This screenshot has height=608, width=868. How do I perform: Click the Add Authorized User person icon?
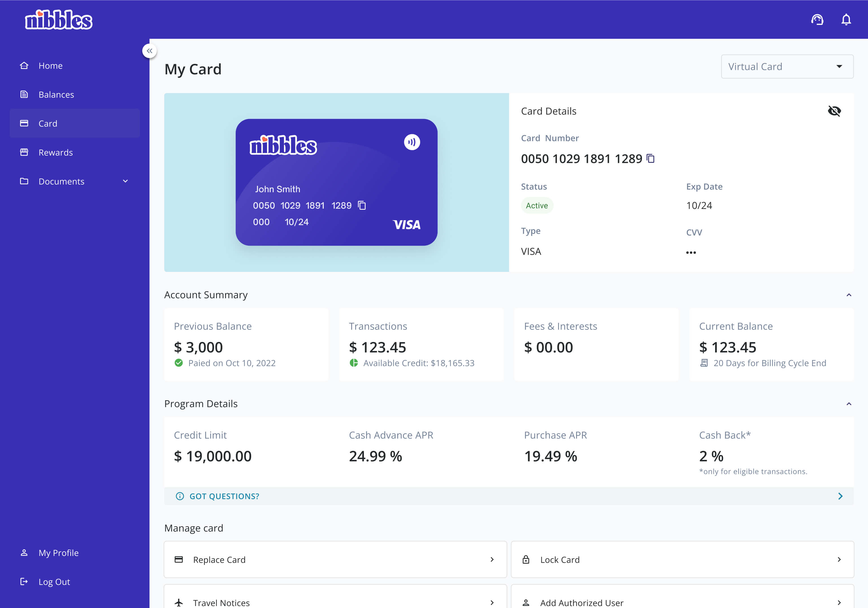tap(526, 602)
